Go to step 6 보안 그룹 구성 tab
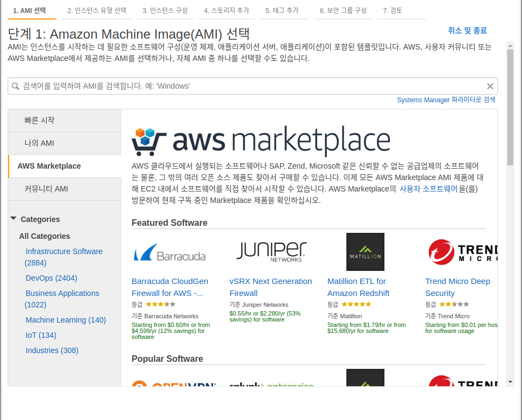The height and width of the screenshot is (420, 522). point(343,11)
